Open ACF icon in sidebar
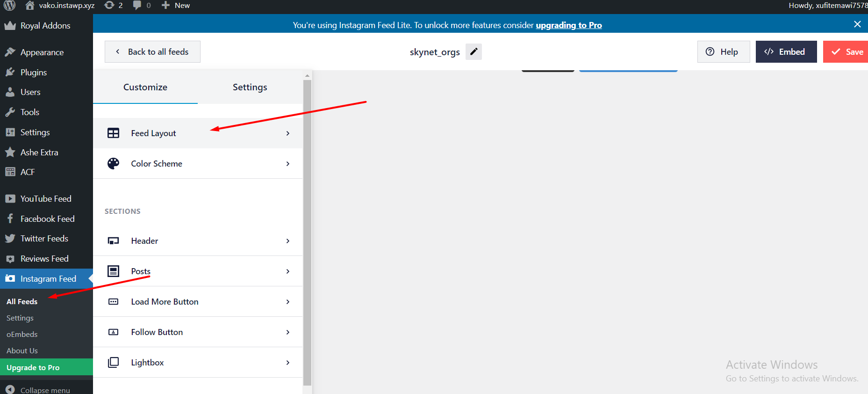Screen dimensions: 868x394 click(x=10, y=172)
